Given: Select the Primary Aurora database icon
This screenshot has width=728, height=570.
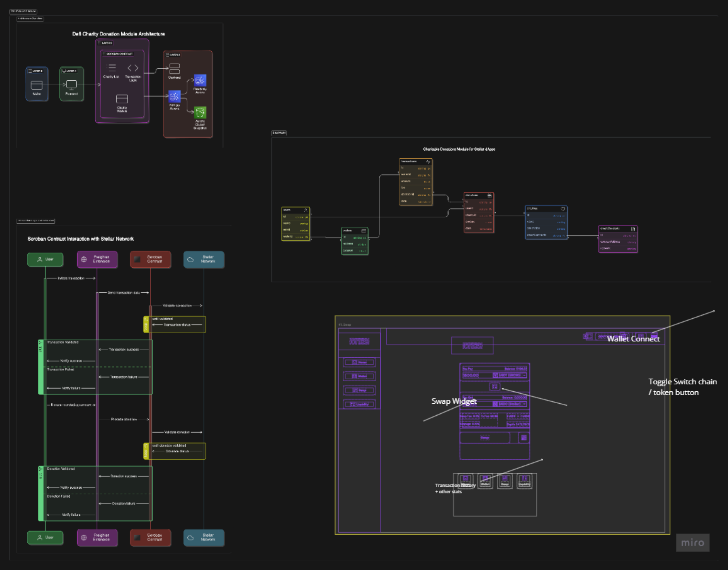Looking at the screenshot, I should click(174, 97).
